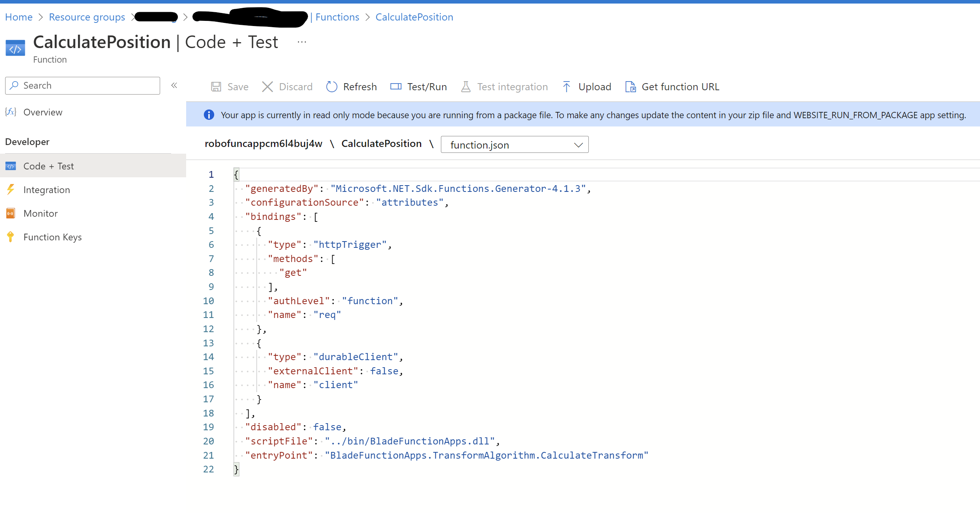Screen dimensions: 980x513
Task: Click the Integration lightning icon
Action: (10, 190)
